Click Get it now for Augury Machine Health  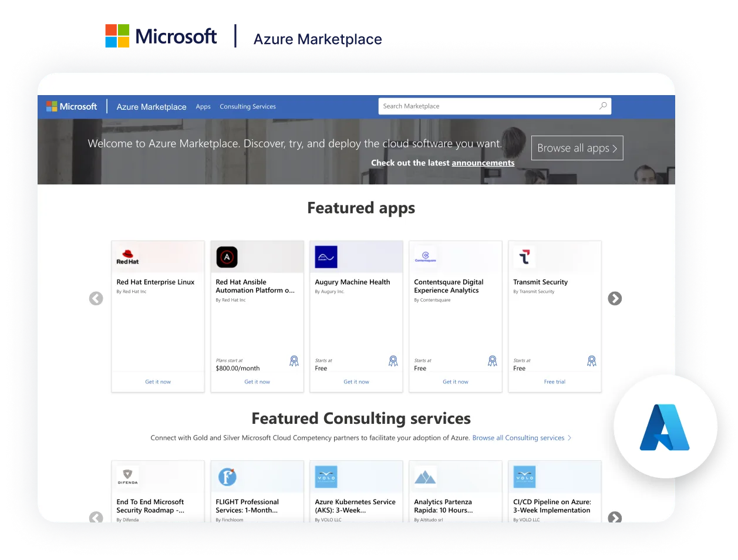(x=356, y=382)
